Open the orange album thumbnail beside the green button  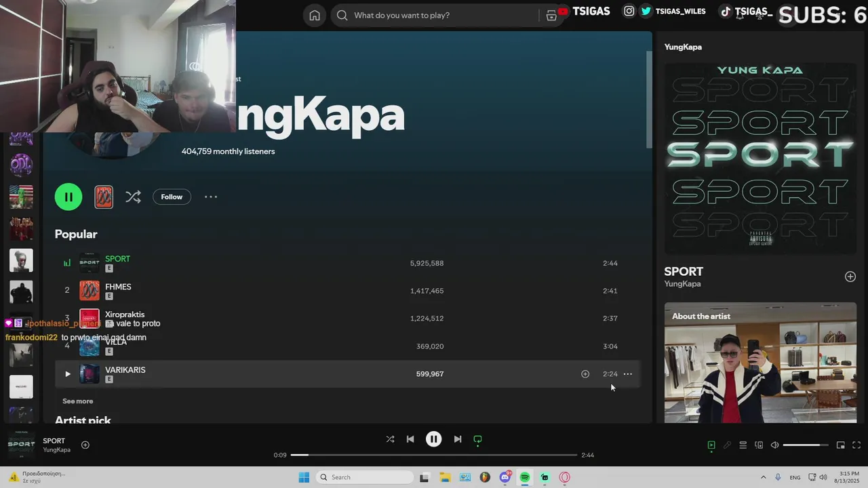pos(104,197)
